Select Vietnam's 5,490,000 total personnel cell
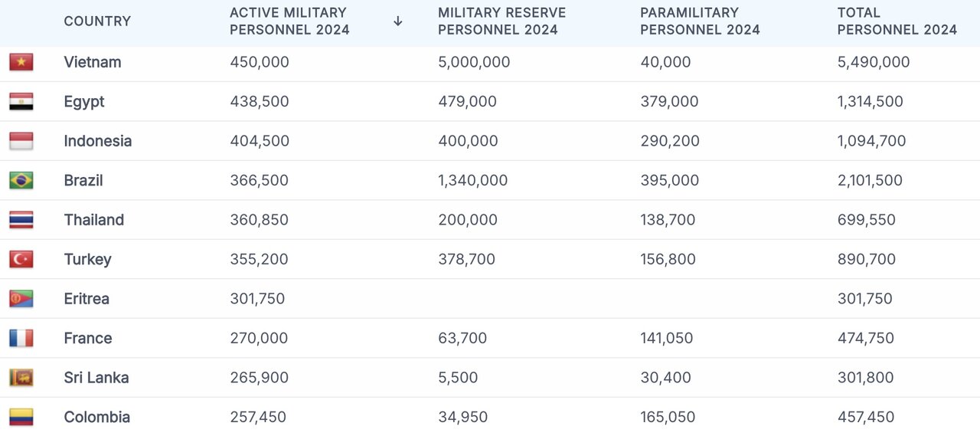The image size is (980, 436). [874, 62]
